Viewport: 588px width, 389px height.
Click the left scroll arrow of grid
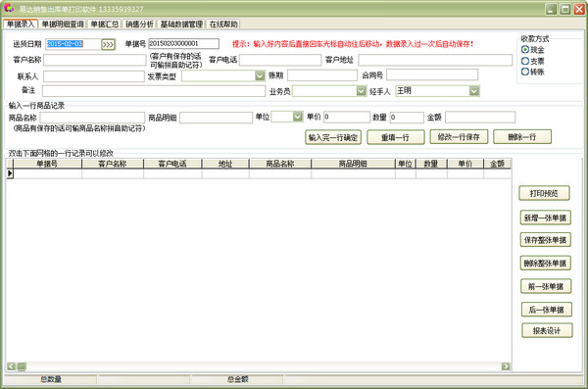(x=11, y=366)
